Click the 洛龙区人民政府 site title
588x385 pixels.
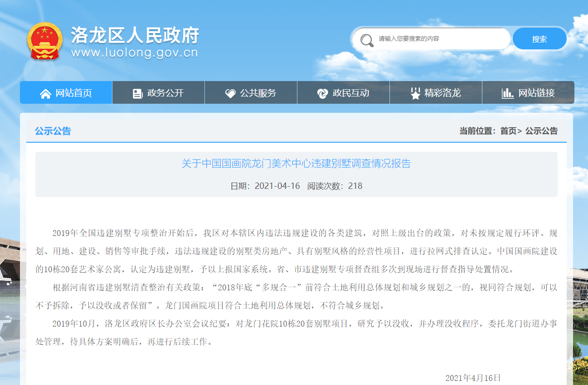[135, 35]
